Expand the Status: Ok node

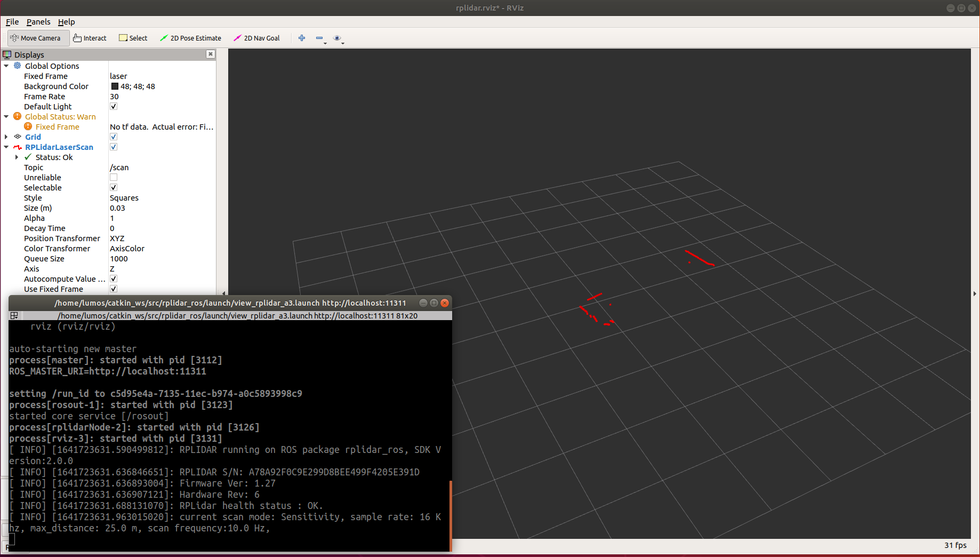pos(17,157)
